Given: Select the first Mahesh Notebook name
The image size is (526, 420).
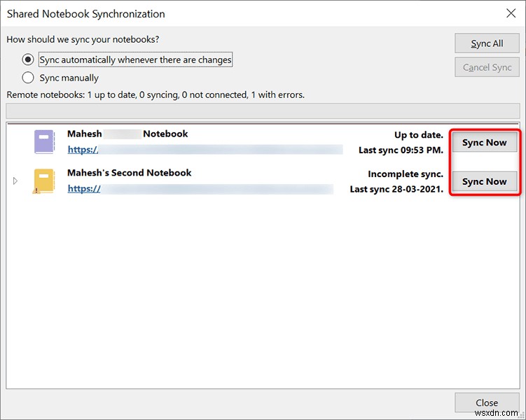Looking at the screenshot, I should click(127, 134).
